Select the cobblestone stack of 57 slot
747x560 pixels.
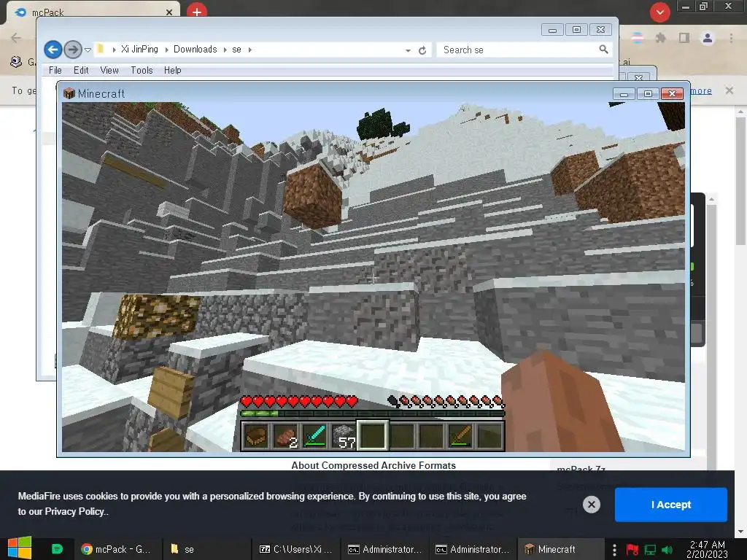344,436
